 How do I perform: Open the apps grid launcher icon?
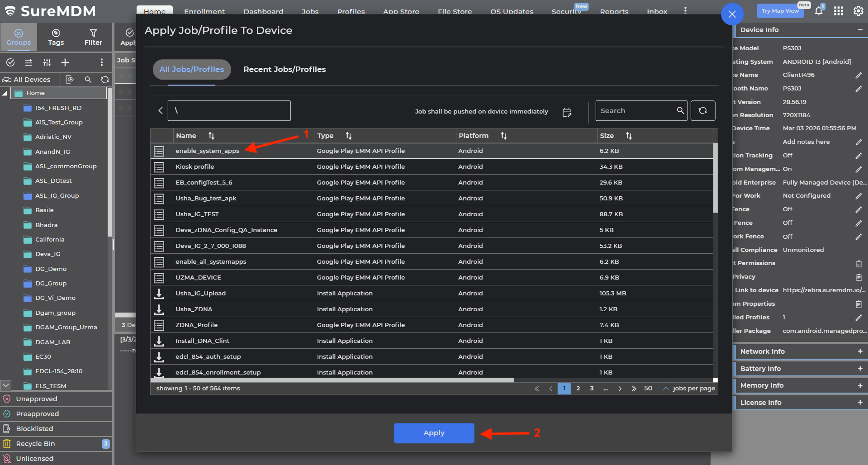(838, 11)
